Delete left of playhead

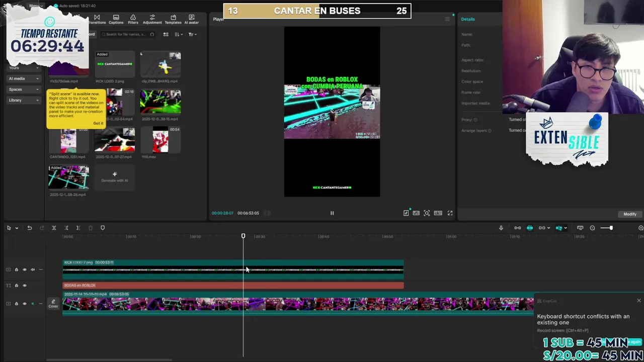point(66,228)
